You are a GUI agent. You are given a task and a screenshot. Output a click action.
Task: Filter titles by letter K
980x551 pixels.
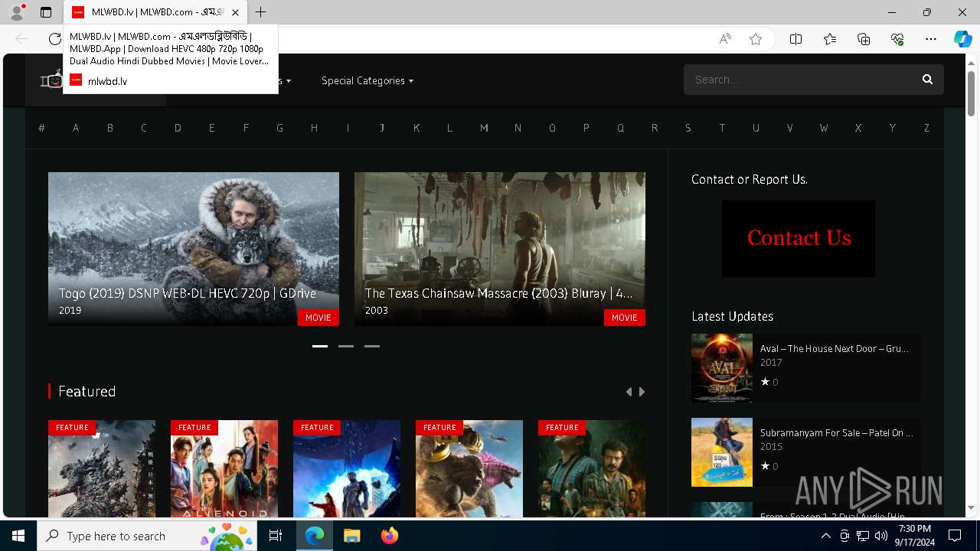tap(416, 128)
